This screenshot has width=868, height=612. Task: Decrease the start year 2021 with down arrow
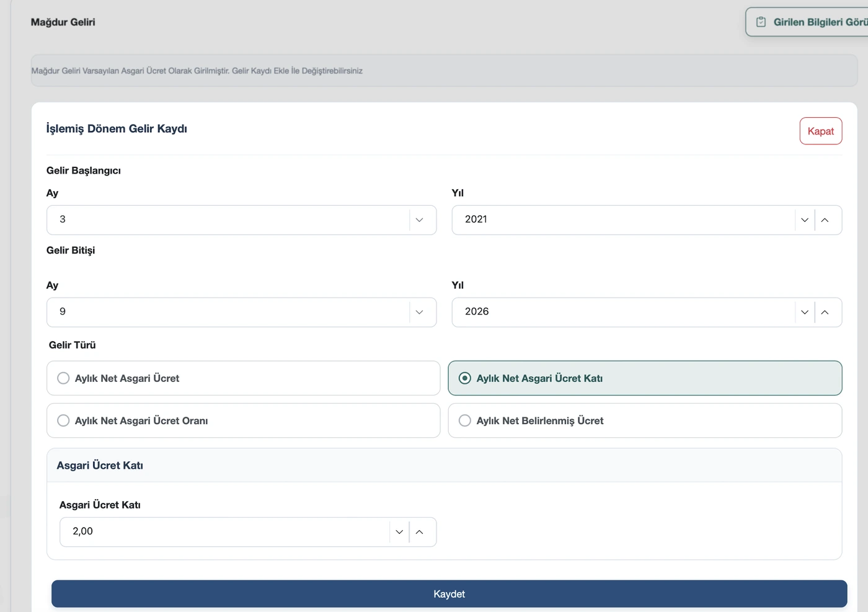[805, 220]
